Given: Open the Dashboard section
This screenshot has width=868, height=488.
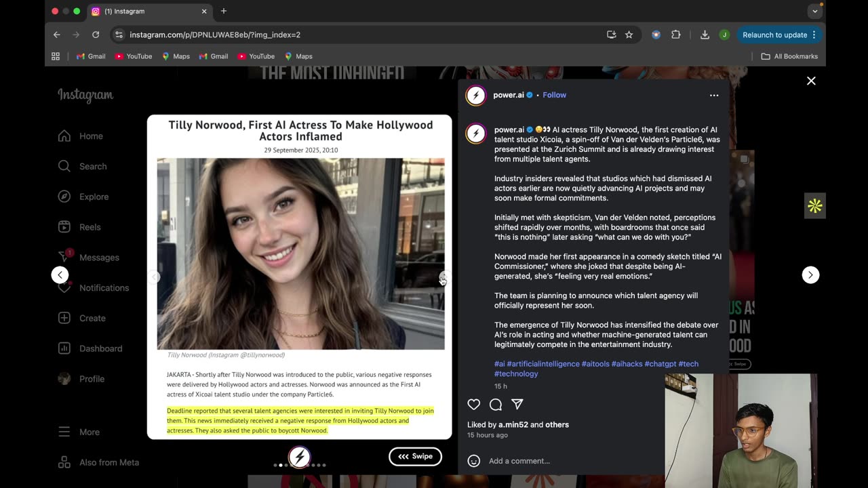Looking at the screenshot, I should tap(90, 348).
